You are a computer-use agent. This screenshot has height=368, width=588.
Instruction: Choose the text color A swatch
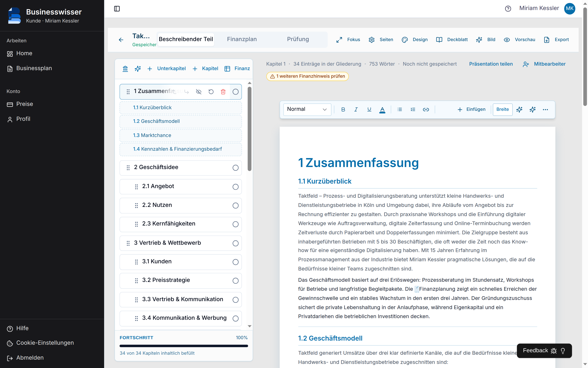[382, 110]
